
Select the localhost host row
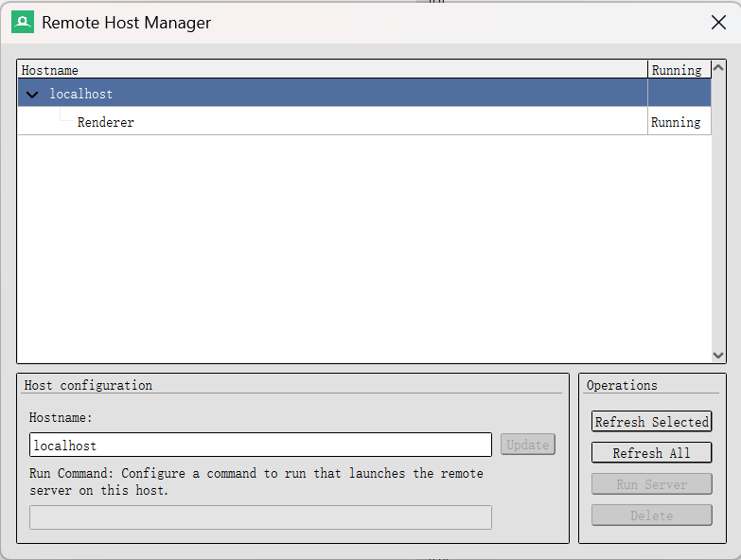pyautogui.click(x=364, y=93)
